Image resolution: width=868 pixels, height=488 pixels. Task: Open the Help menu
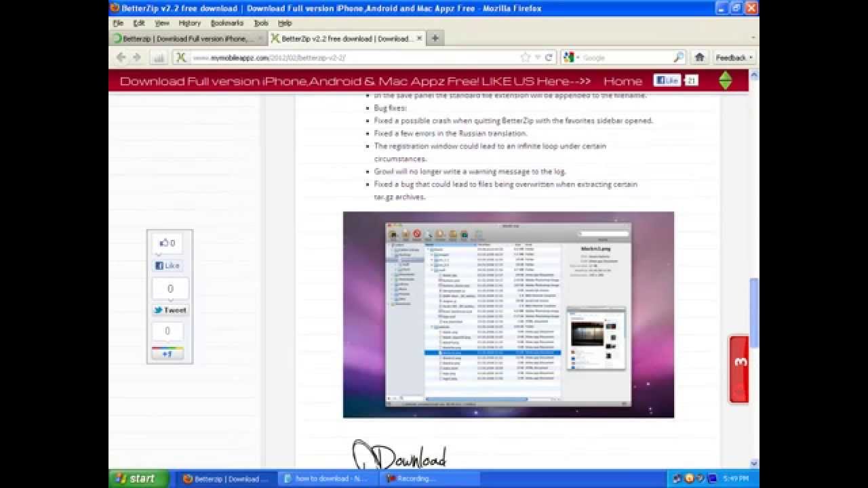(x=285, y=23)
